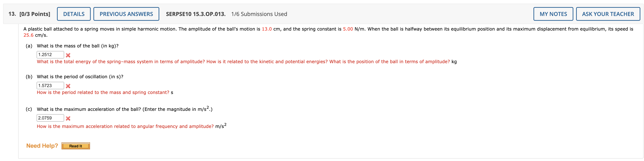Open PREVIOUS ANSWERS
This screenshot has height=161, width=644.
click(x=126, y=14)
